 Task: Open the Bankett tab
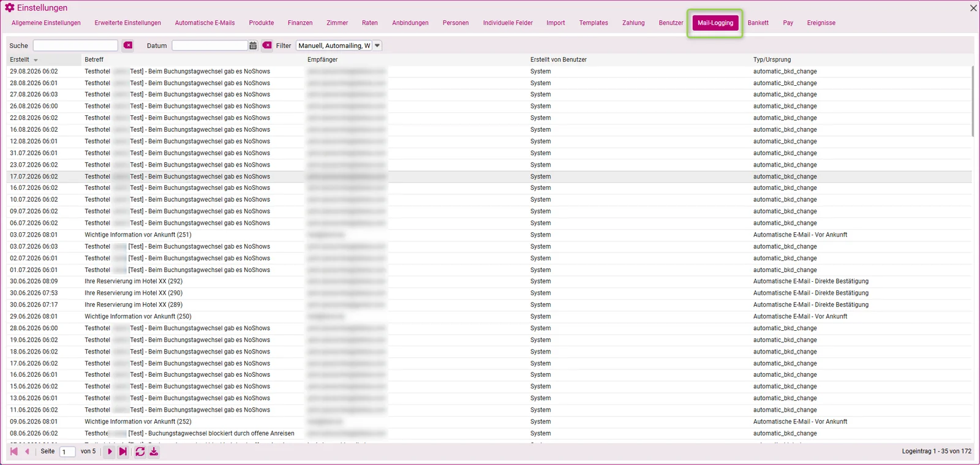758,23
